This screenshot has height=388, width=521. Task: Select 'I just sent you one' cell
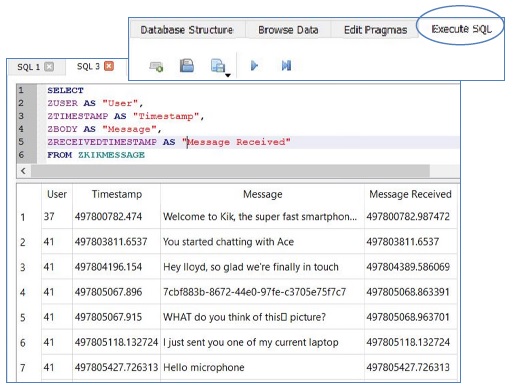[x=262, y=342]
